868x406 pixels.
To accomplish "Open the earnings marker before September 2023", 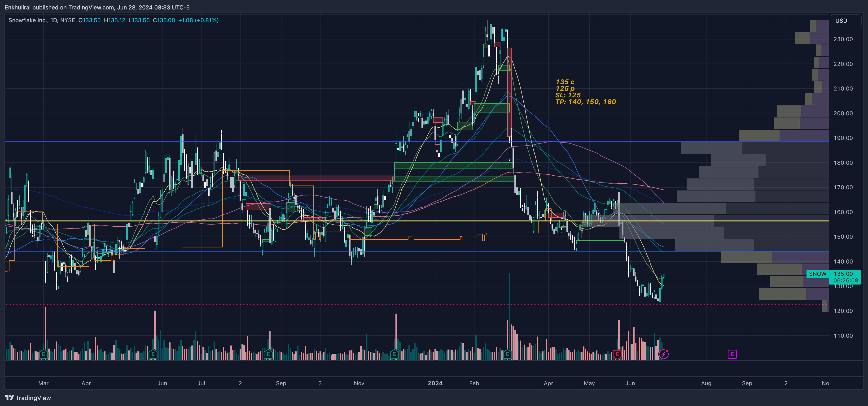I will click(268, 354).
